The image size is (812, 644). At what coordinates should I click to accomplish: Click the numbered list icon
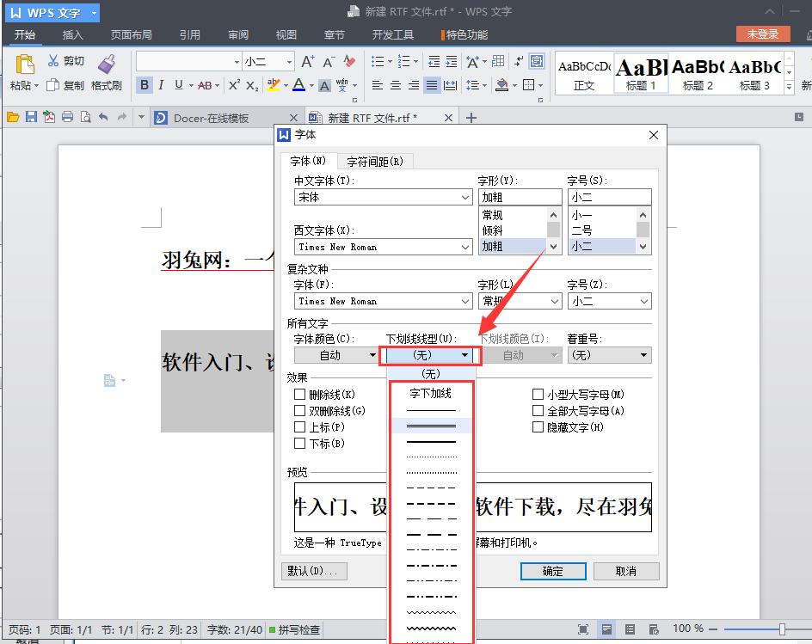click(x=403, y=62)
